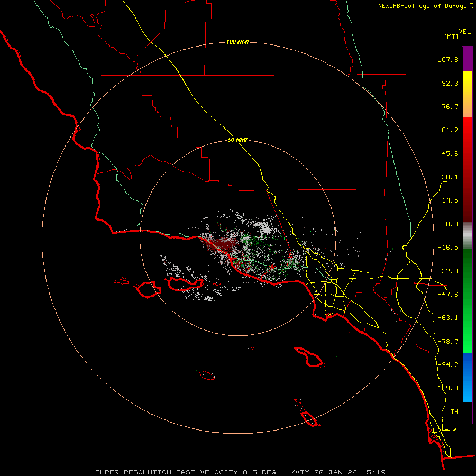
Task: Click the -16.5 velocity scale value
Action: tap(448, 248)
